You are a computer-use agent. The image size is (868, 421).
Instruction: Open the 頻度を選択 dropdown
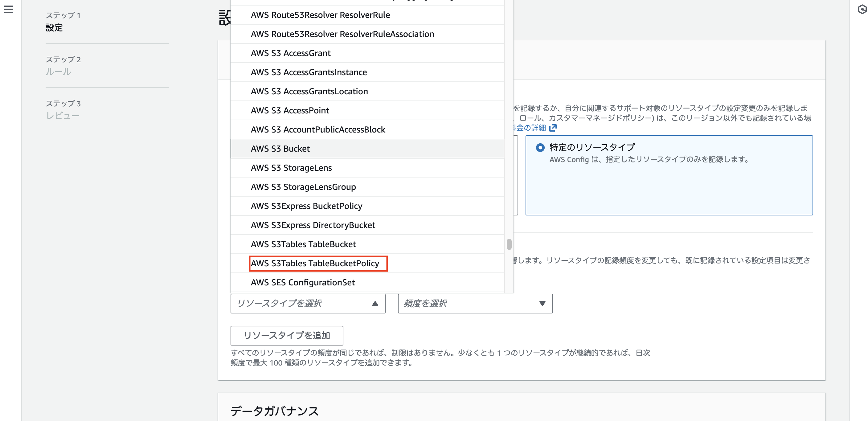point(474,304)
